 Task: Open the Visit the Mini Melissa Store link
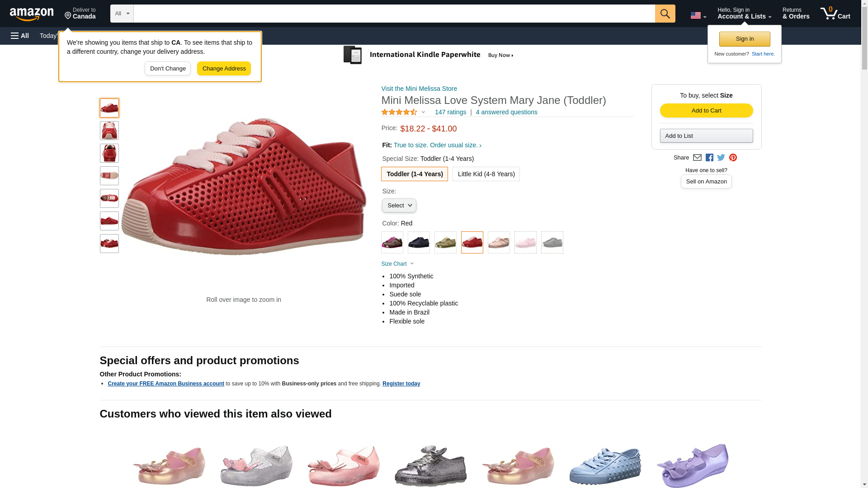pyautogui.click(x=419, y=89)
